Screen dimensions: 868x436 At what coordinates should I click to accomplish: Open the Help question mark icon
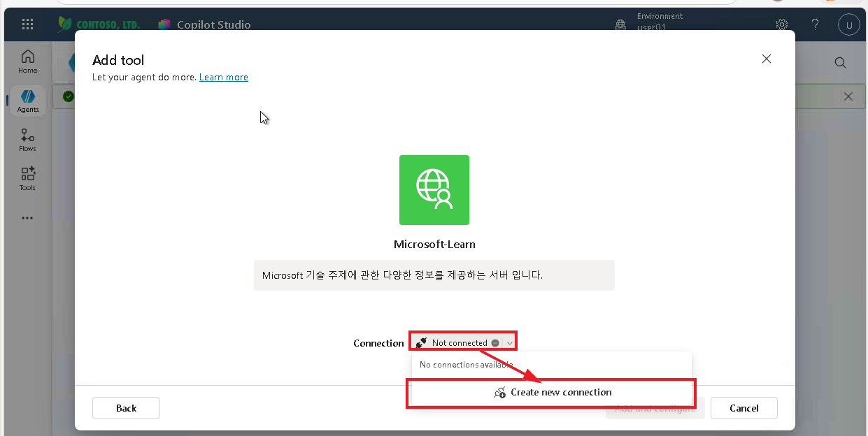[x=815, y=24]
